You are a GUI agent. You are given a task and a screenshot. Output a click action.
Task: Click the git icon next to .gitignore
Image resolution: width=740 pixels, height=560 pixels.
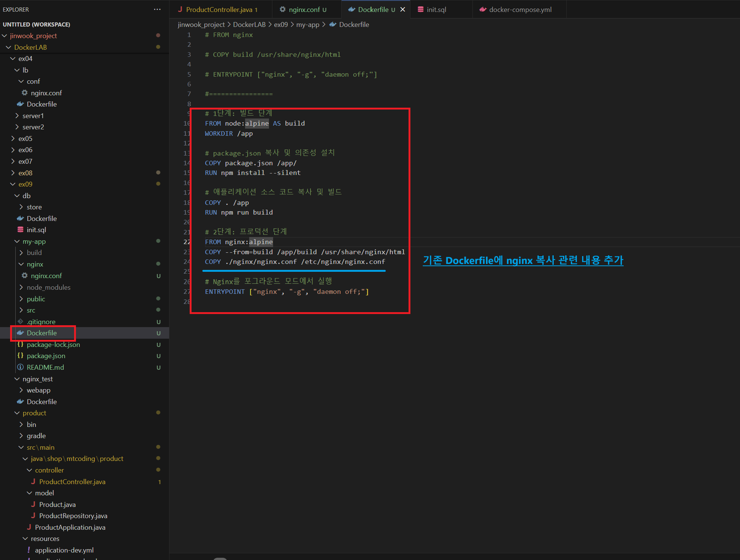pos(21,321)
